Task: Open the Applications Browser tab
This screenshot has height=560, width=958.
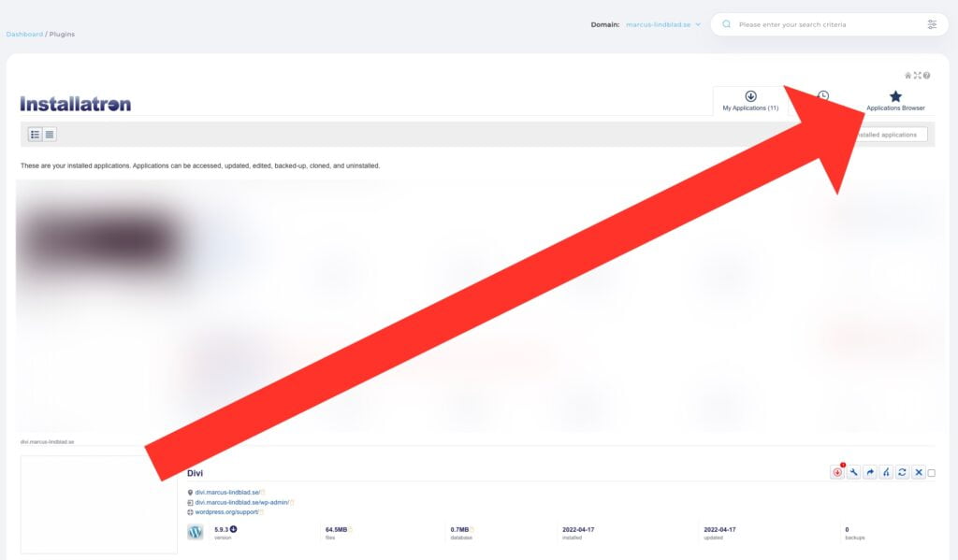Action: point(895,101)
